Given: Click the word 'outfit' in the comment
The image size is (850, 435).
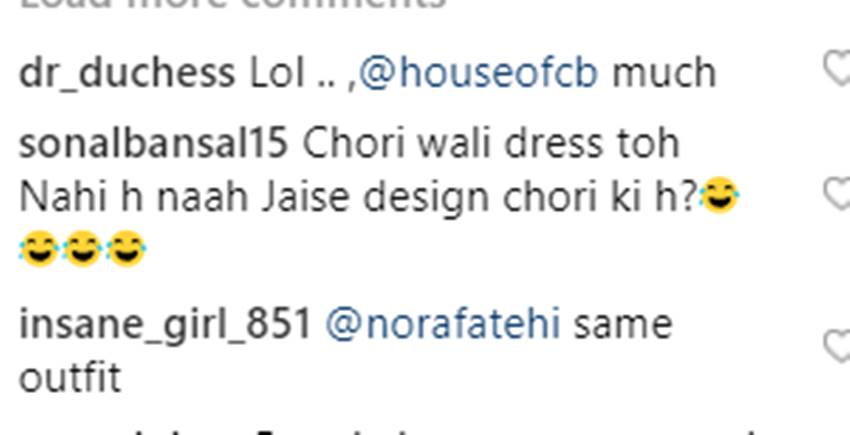Looking at the screenshot, I should click(x=70, y=378).
